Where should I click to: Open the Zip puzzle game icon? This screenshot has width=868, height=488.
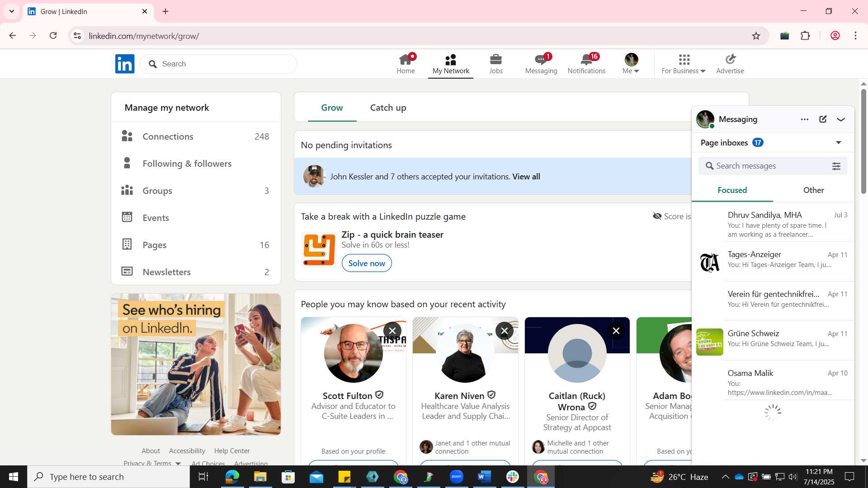pos(319,249)
